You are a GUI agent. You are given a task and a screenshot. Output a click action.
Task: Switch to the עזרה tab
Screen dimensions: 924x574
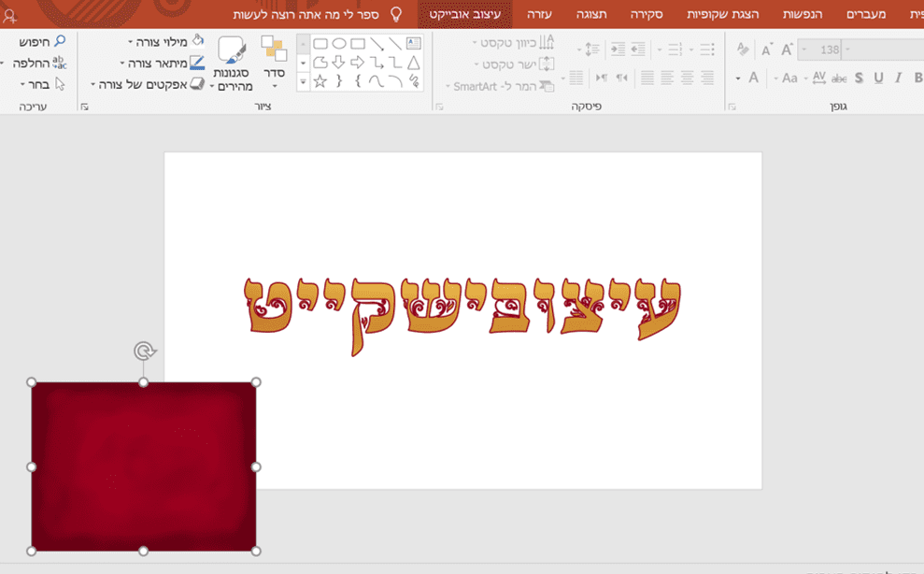coord(539,14)
